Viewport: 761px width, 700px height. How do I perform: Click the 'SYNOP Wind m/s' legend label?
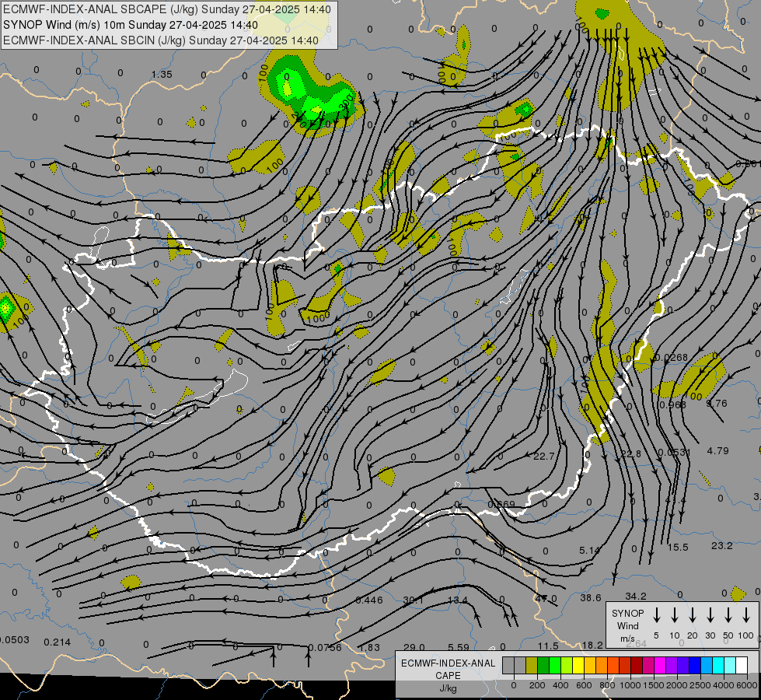point(627,625)
